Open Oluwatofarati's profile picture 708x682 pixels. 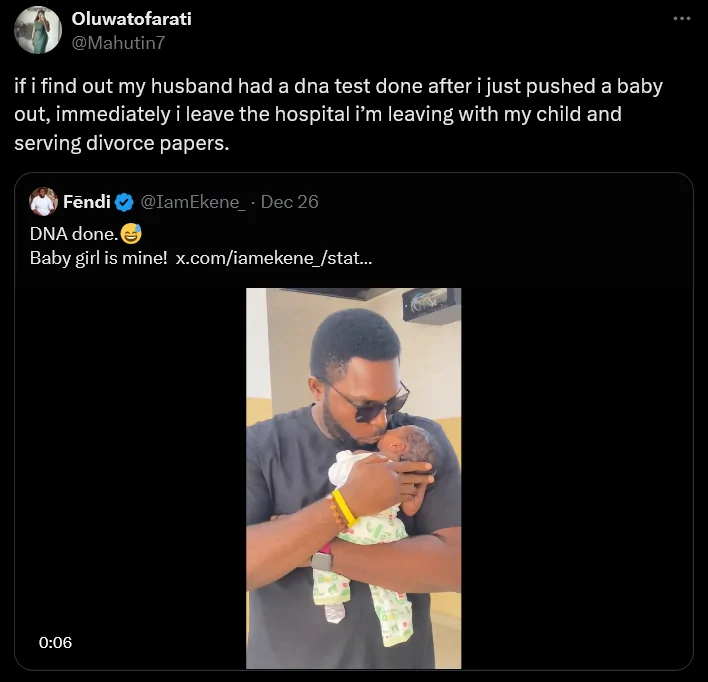(38, 29)
